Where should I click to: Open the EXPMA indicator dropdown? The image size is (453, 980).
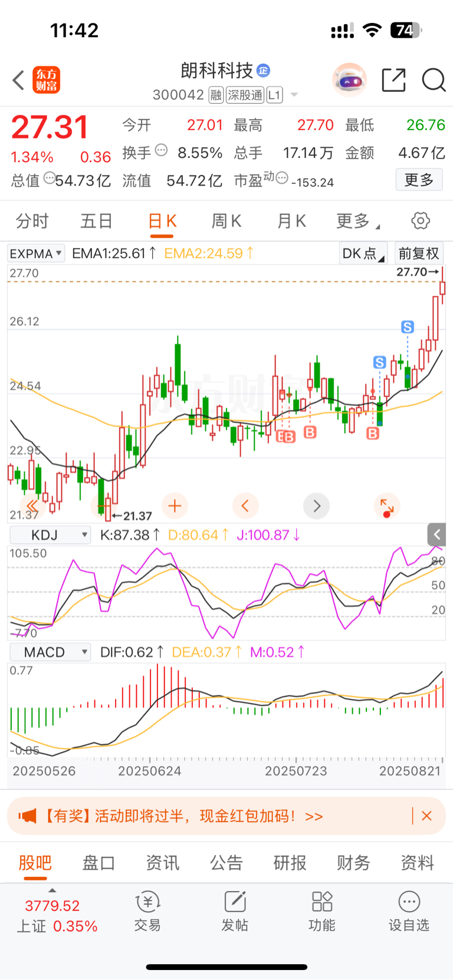36,253
